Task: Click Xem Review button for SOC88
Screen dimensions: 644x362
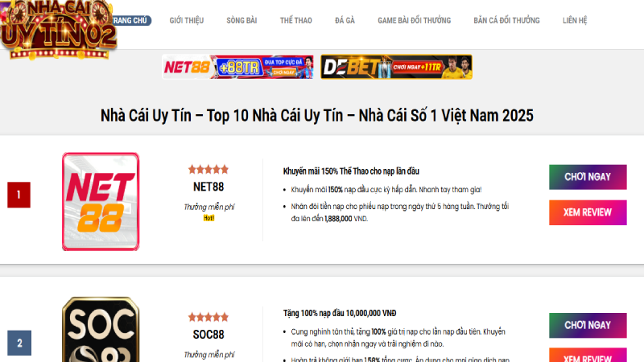Action: point(588,355)
